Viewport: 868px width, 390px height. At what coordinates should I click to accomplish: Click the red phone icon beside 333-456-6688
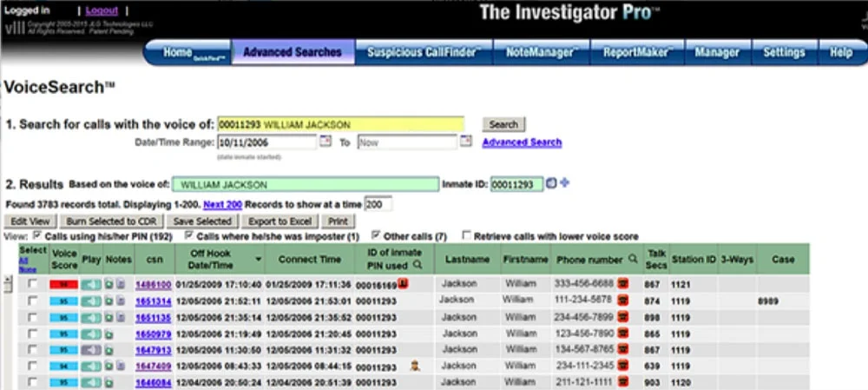point(623,284)
